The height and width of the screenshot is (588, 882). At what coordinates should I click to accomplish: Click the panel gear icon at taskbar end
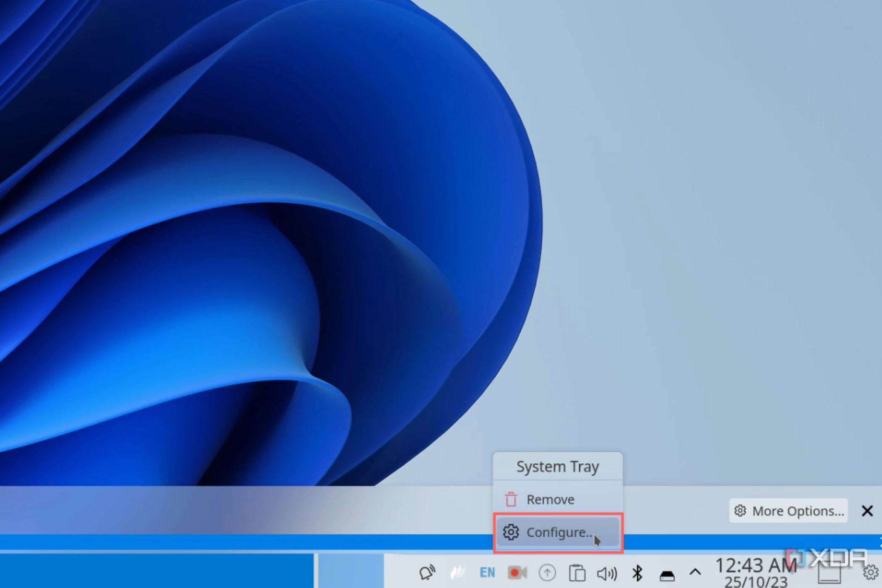871,572
